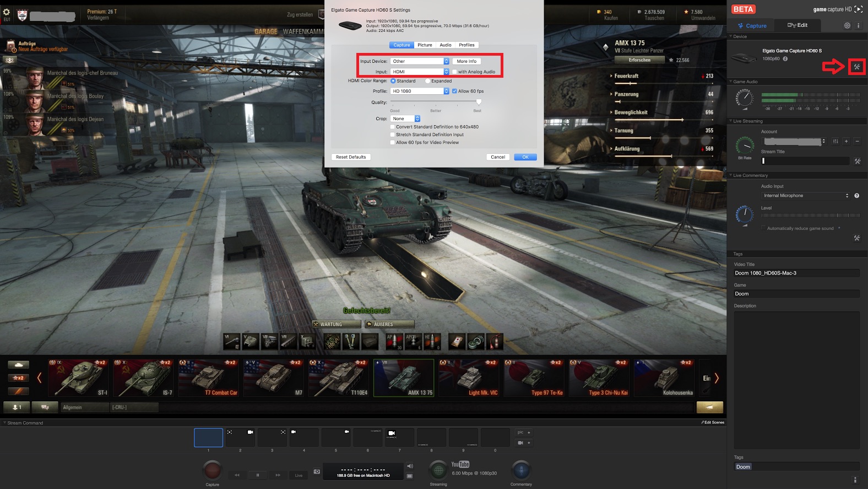The width and height of the screenshot is (868, 489).
Task: Open game settings gear icon top left
Action: 7,12
